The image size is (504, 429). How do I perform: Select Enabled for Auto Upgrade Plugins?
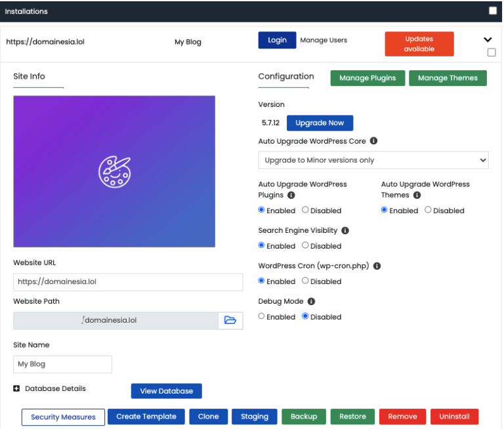click(261, 210)
